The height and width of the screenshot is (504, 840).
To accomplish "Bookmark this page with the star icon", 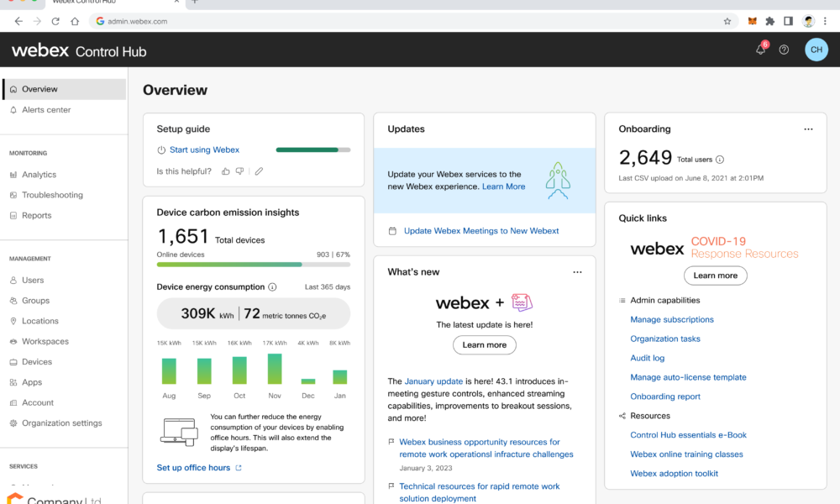I will click(727, 21).
